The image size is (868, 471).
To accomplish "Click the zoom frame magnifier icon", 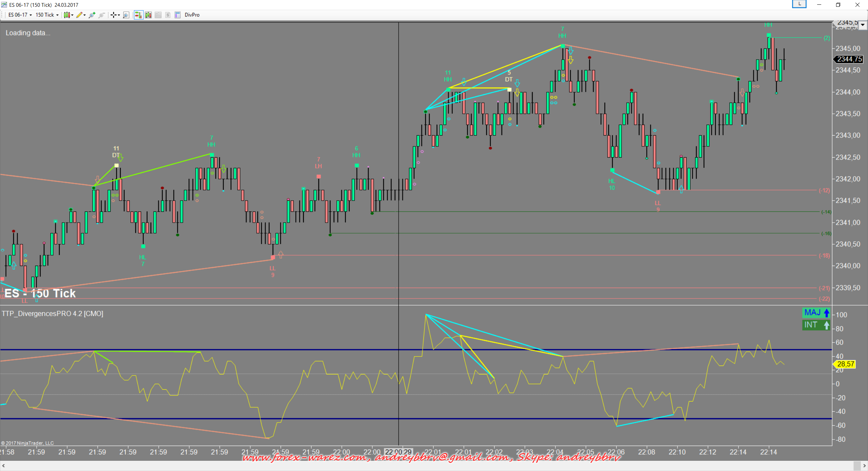I will [126, 15].
